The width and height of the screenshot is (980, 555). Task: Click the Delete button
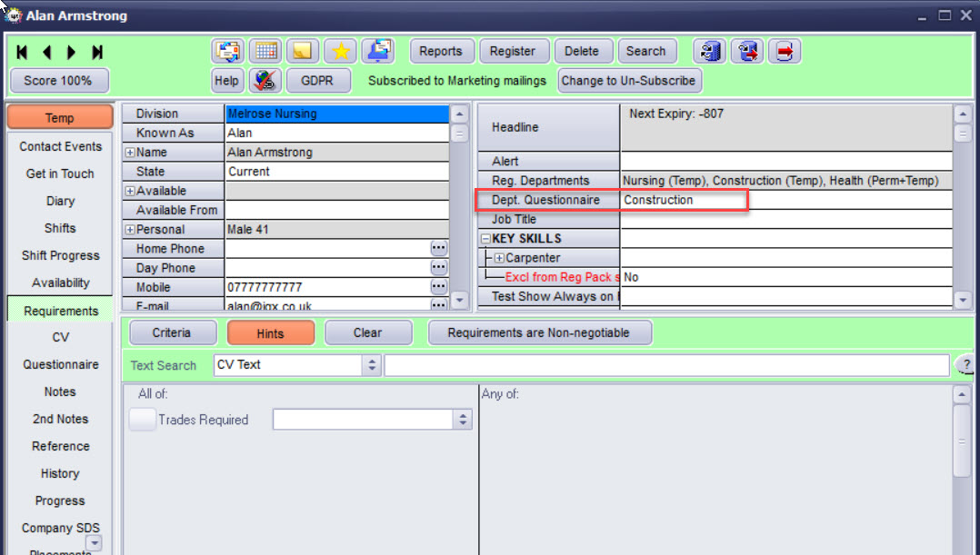point(582,51)
